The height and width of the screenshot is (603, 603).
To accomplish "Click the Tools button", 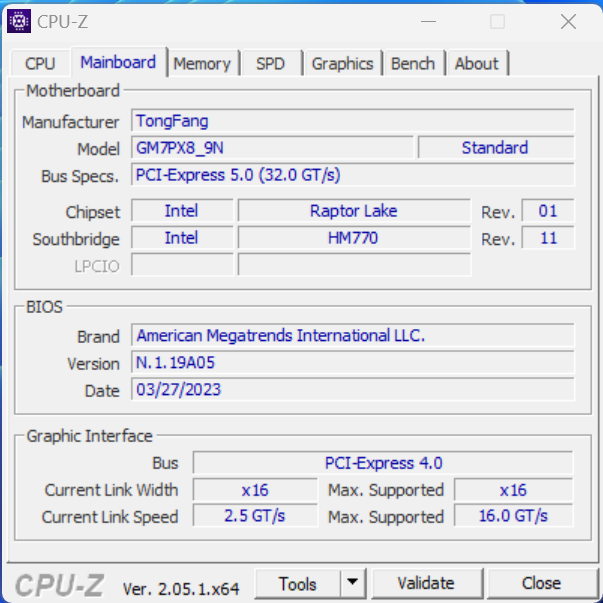I will tap(297, 584).
